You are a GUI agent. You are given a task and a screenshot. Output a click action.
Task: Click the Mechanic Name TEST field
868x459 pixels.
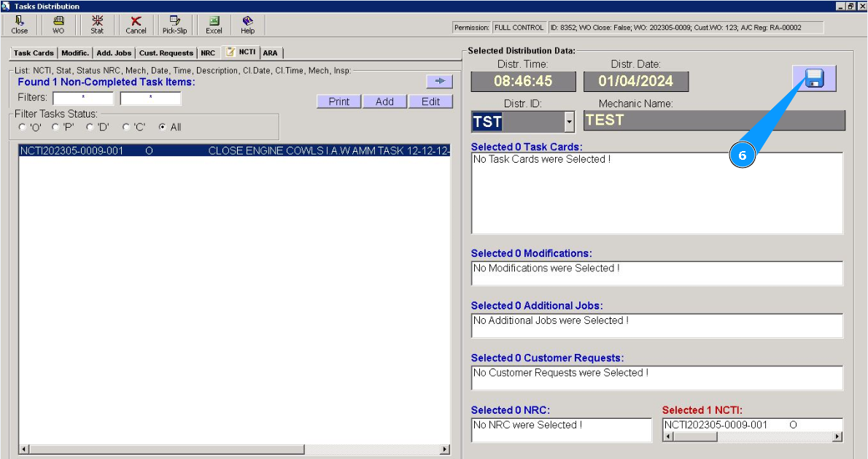[714, 120]
